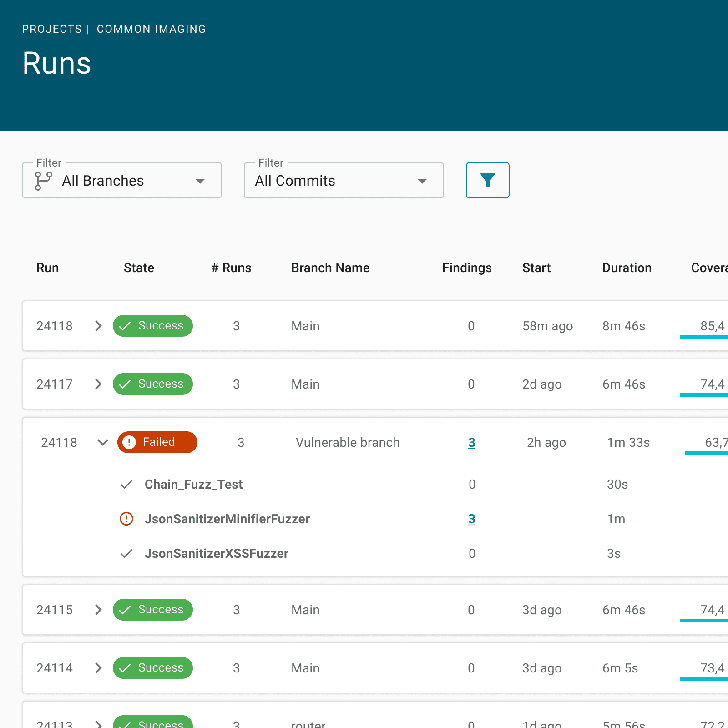Select the JsonSanitizerXSSFuzzer fuzz test

[x=217, y=553]
